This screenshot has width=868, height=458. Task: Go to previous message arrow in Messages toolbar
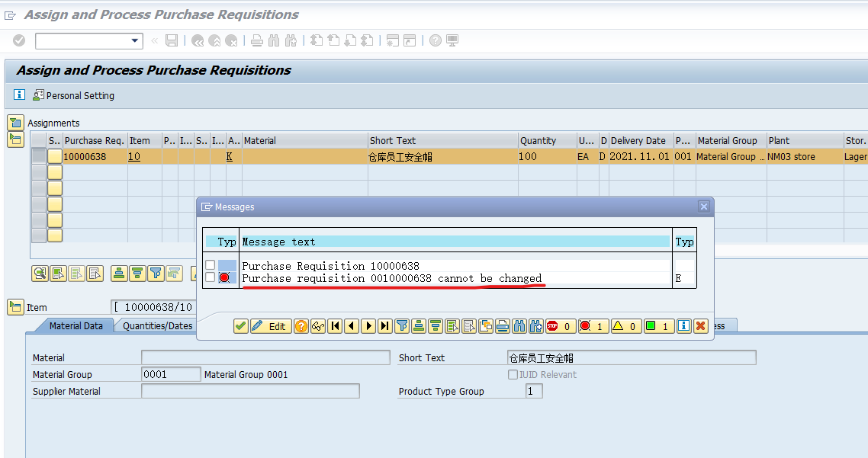(352, 326)
